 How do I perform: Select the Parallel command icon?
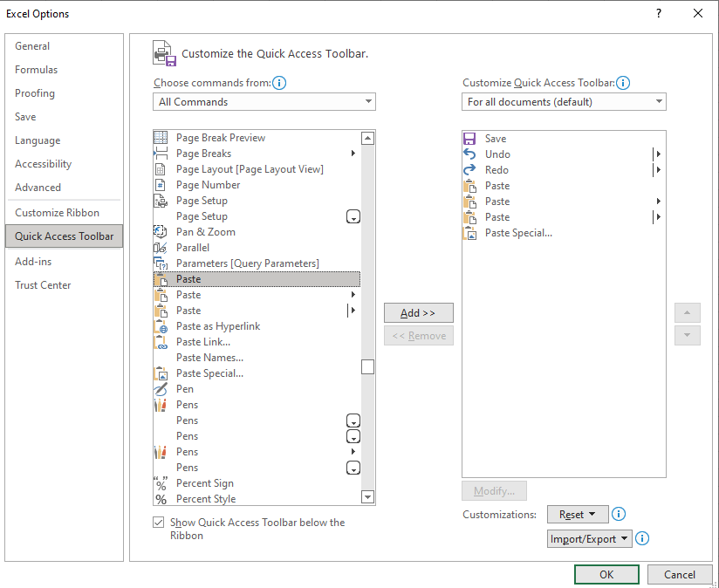[x=161, y=248]
